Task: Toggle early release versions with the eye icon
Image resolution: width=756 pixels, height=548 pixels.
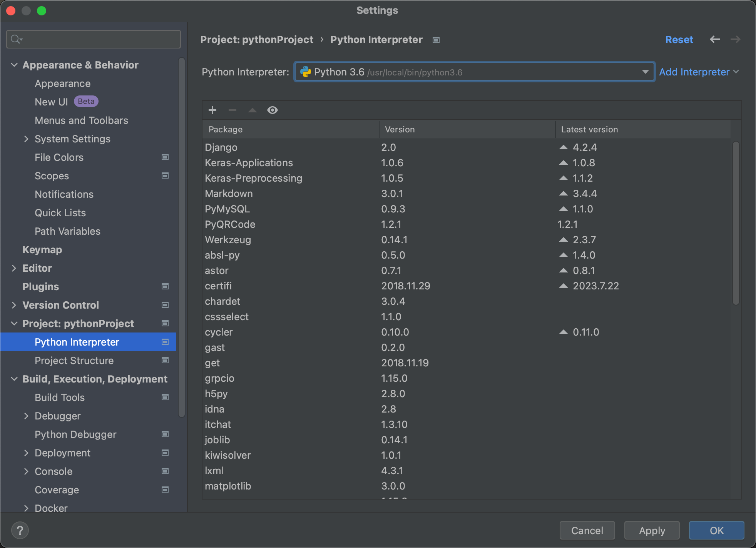Action: [x=273, y=110]
